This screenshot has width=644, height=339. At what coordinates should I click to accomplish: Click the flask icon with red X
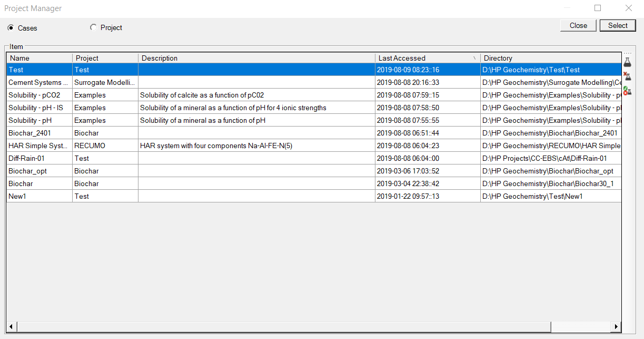[627, 77]
